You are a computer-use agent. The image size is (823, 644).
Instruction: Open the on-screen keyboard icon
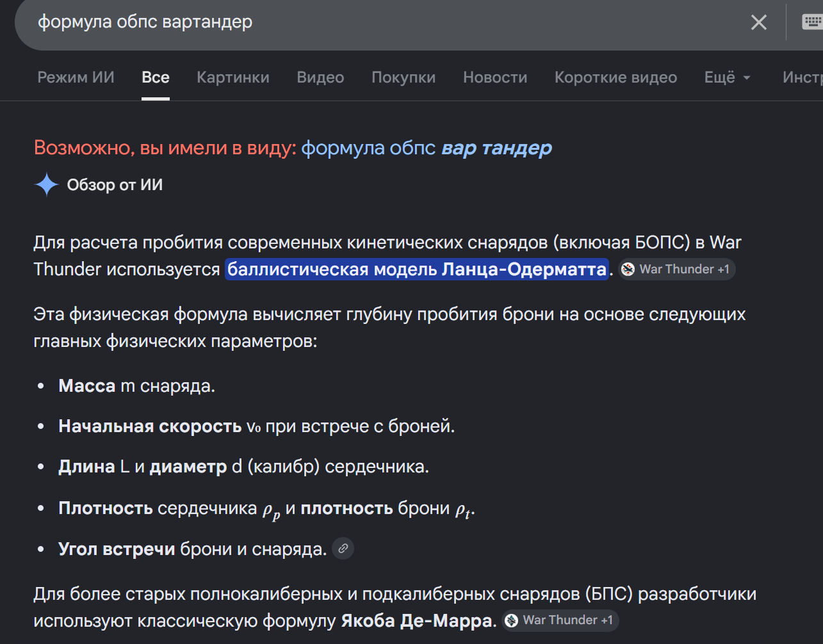812,22
